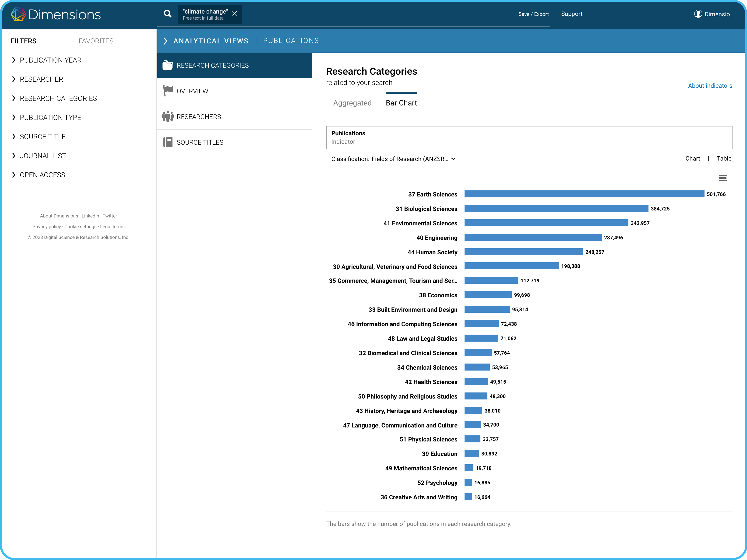The image size is (747, 560).
Task: Open the Source Titles book icon
Action: [168, 142]
